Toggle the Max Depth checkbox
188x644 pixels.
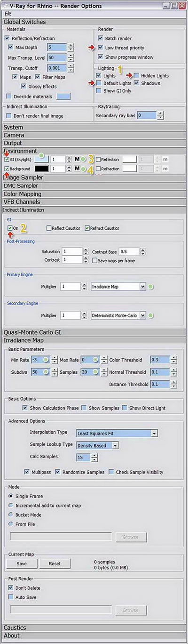(11, 48)
